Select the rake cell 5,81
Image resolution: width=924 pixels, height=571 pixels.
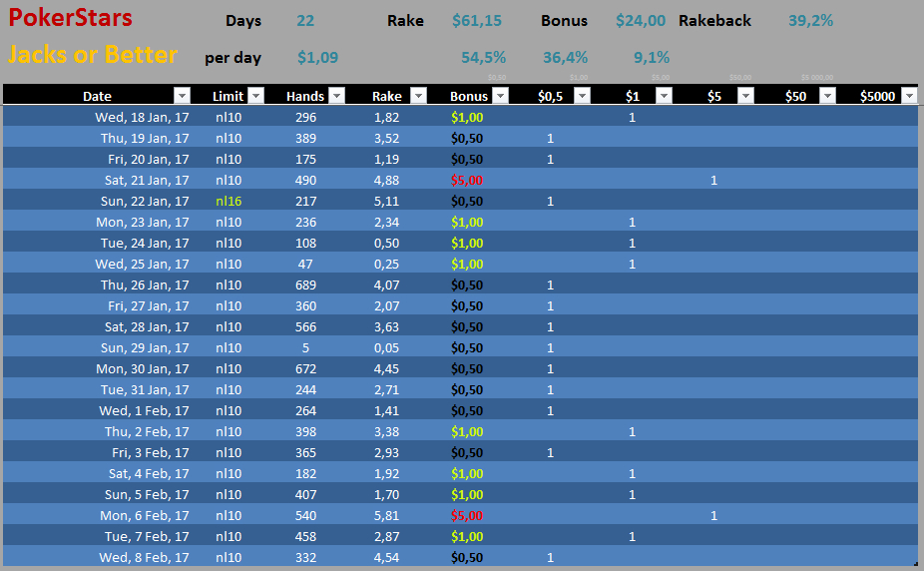(386, 516)
